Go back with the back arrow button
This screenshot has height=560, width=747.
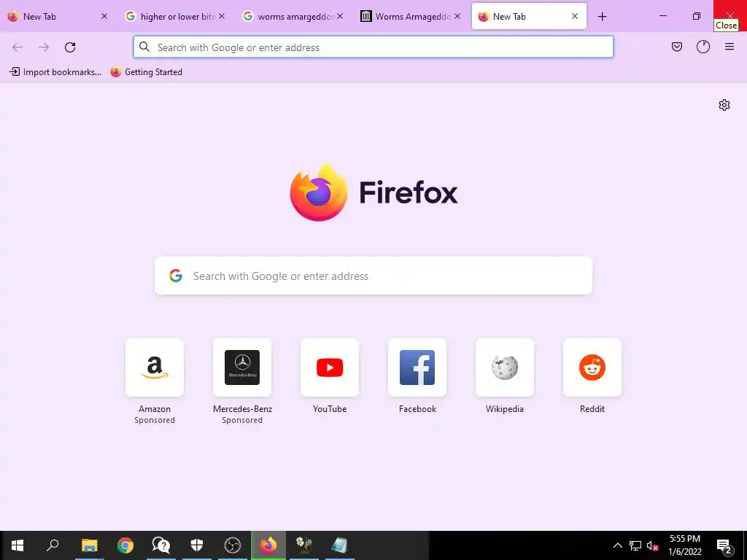pos(18,47)
